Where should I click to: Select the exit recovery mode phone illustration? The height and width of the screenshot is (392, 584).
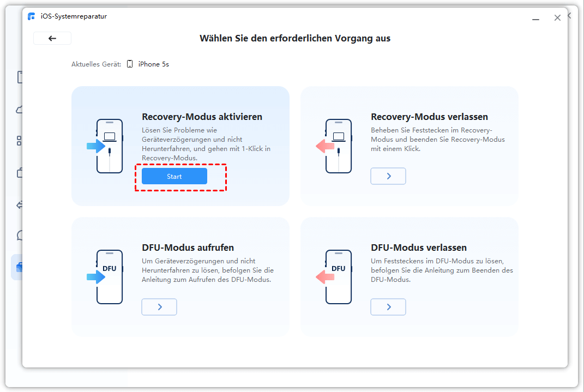pos(334,146)
